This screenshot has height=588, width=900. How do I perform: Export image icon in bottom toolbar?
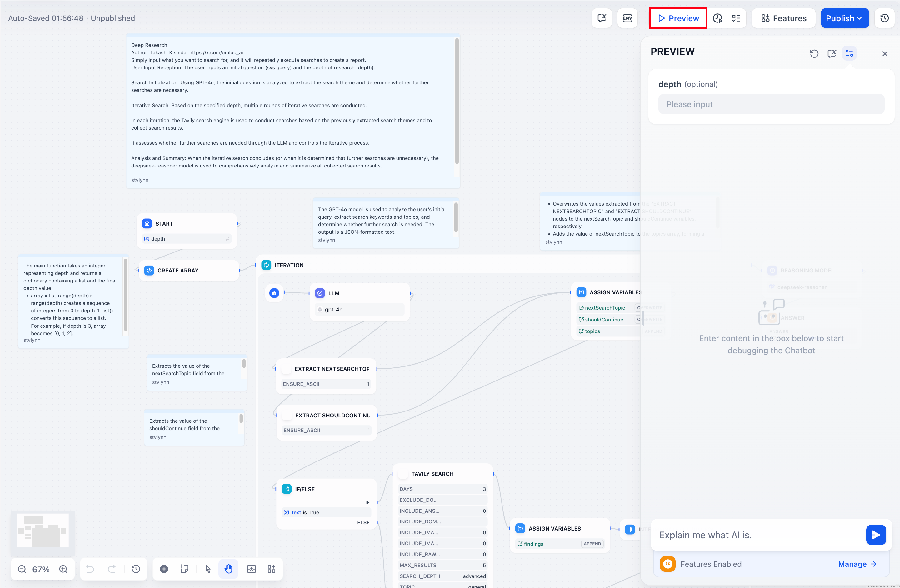point(252,569)
